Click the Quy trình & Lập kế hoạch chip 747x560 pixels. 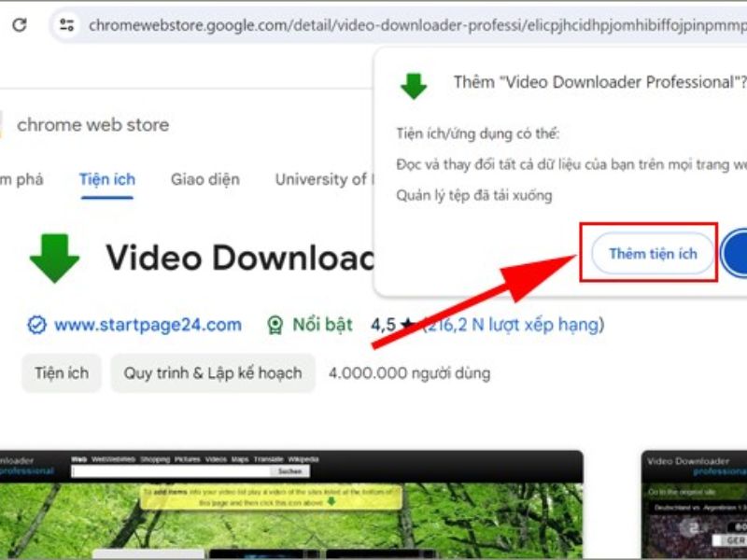click(213, 373)
